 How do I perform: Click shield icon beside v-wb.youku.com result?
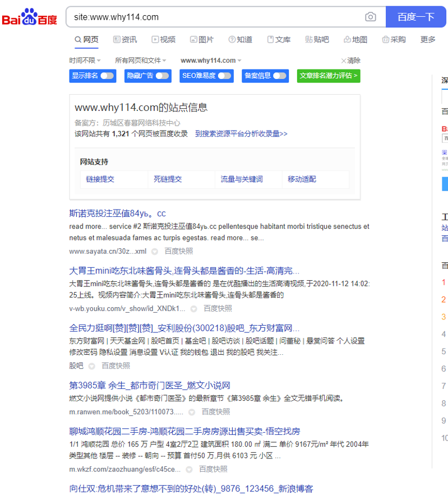[x=193, y=309]
